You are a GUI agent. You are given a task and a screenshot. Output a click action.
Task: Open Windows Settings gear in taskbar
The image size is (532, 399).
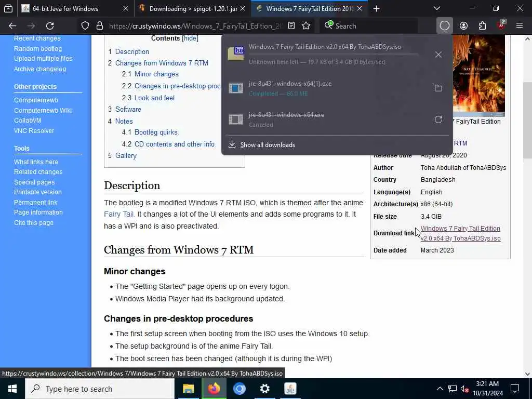click(x=264, y=389)
